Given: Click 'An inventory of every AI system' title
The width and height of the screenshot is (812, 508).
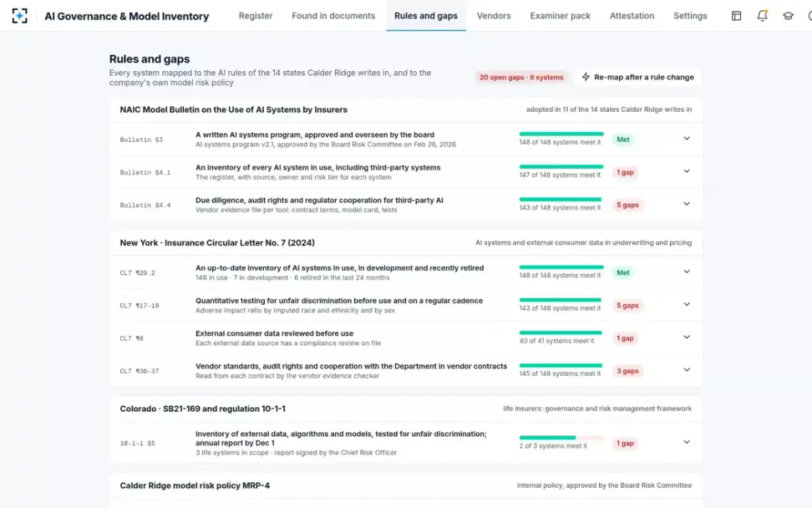Looking at the screenshot, I should pyautogui.click(x=318, y=167).
